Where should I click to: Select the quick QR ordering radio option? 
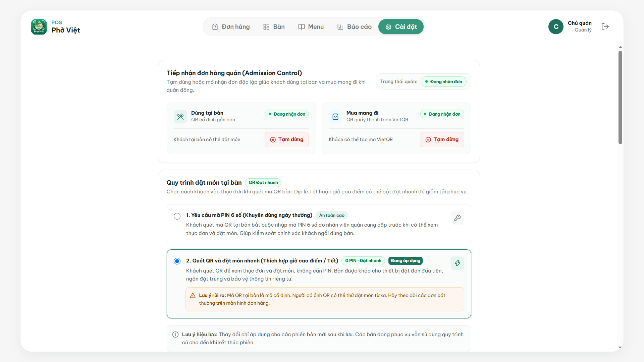tap(177, 261)
